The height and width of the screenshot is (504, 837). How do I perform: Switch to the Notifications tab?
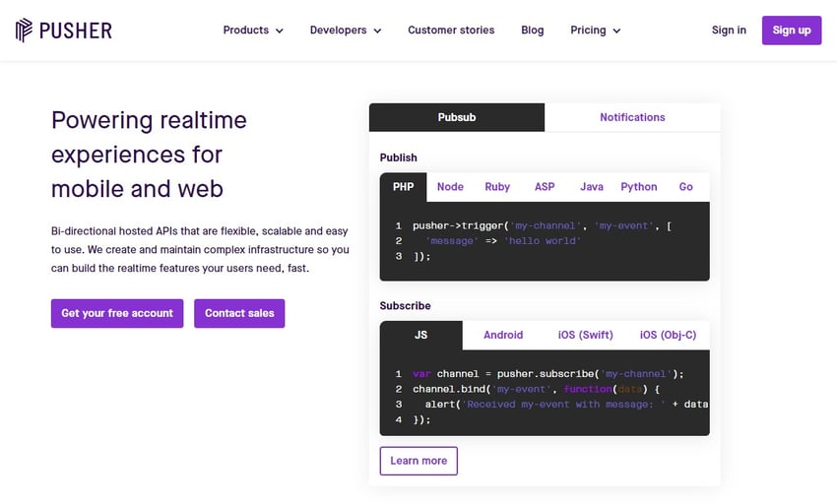(x=632, y=117)
